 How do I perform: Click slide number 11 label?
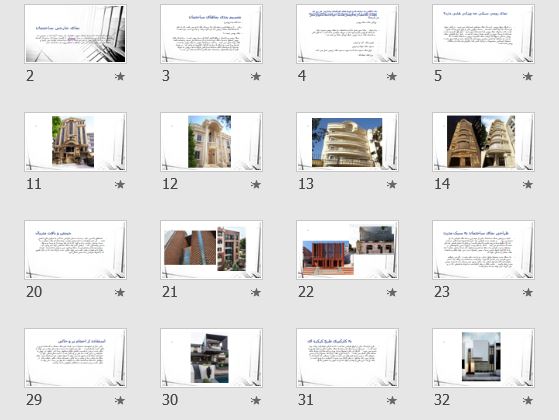tap(34, 184)
